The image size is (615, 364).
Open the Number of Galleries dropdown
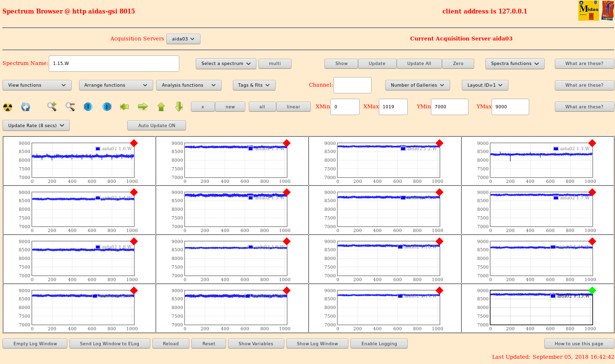(417, 85)
